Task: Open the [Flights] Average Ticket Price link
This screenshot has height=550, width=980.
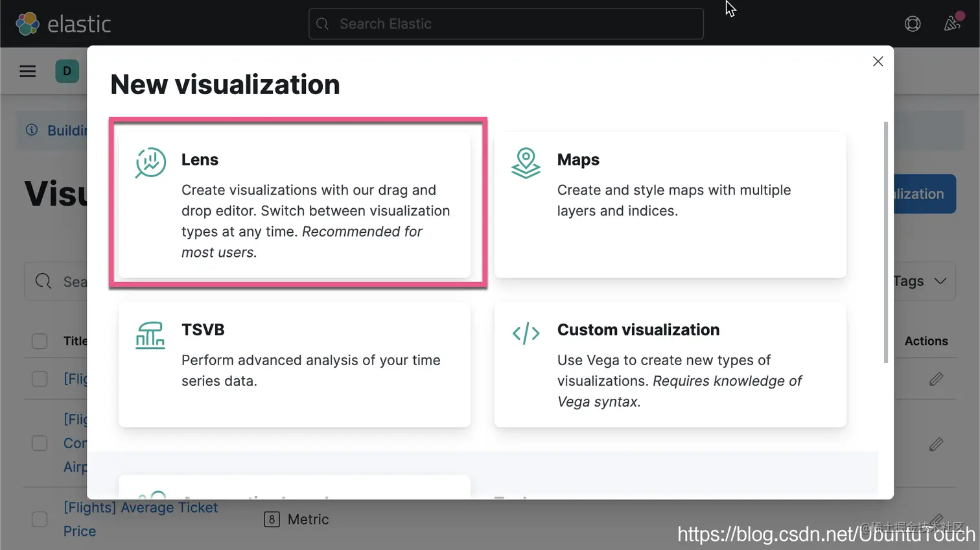Action: click(141, 520)
